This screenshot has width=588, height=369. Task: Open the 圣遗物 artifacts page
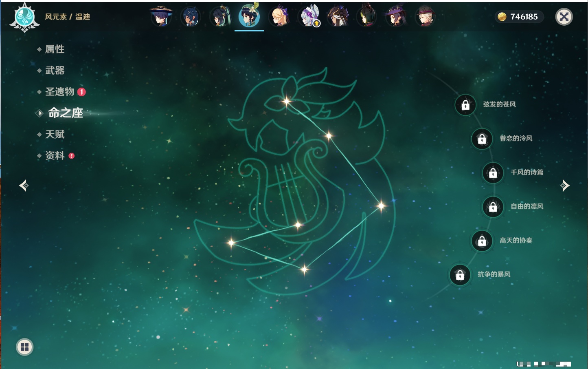[x=59, y=92]
